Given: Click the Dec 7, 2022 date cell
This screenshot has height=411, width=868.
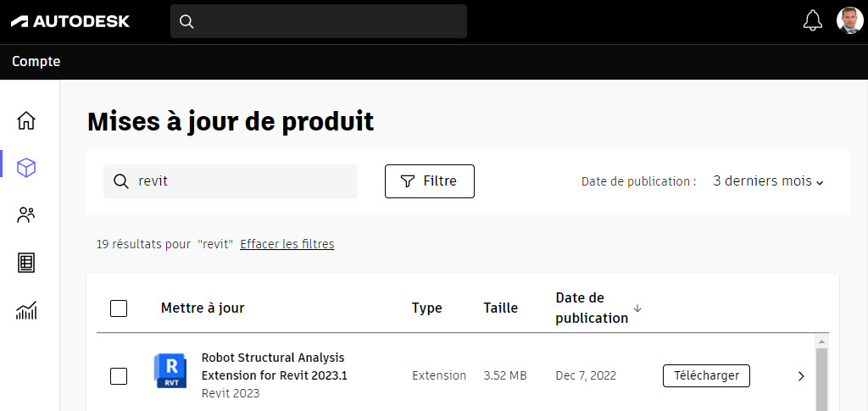Looking at the screenshot, I should (586, 375).
